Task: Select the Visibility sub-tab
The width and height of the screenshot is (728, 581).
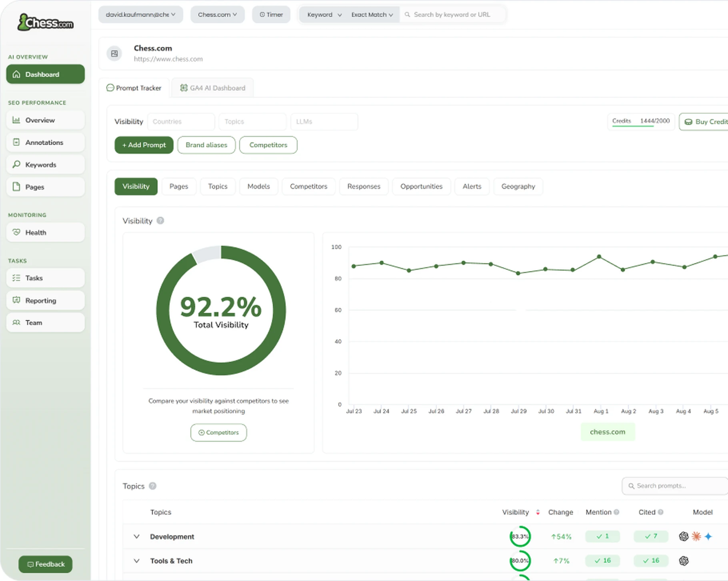Action: click(136, 186)
